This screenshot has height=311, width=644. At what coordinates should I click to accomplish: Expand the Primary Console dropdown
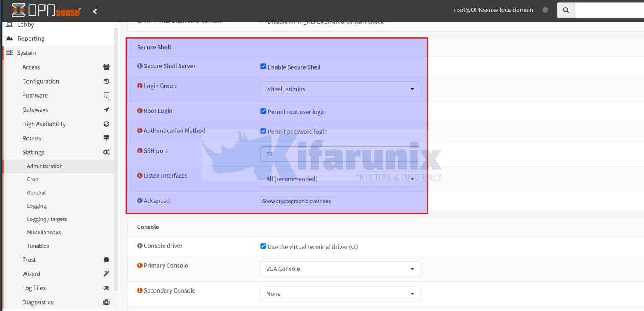(x=340, y=269)
